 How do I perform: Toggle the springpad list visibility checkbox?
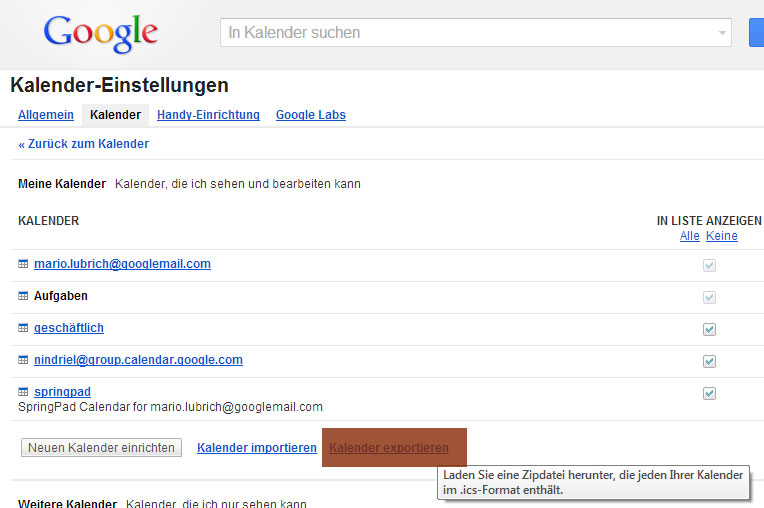[x=709, y=393]
